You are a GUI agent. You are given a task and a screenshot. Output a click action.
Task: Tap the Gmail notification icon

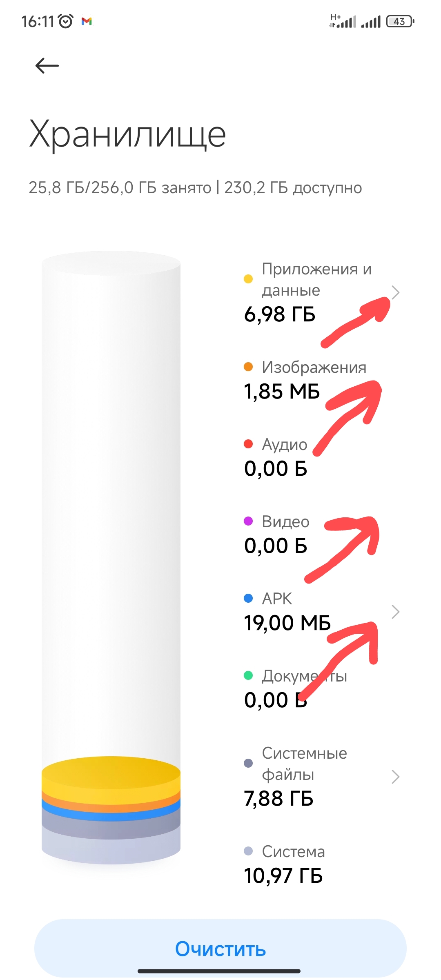pyautogui.click(x=87, y=21)
